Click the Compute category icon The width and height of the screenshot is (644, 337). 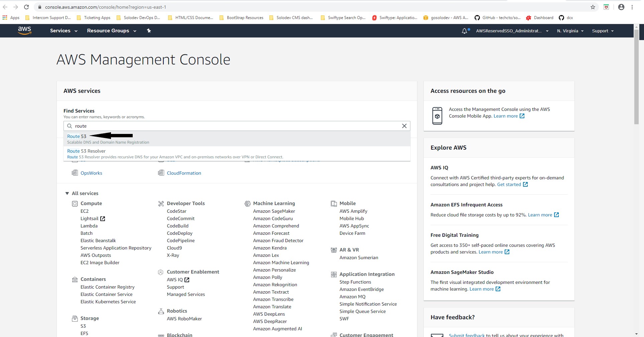pos(75,203)
